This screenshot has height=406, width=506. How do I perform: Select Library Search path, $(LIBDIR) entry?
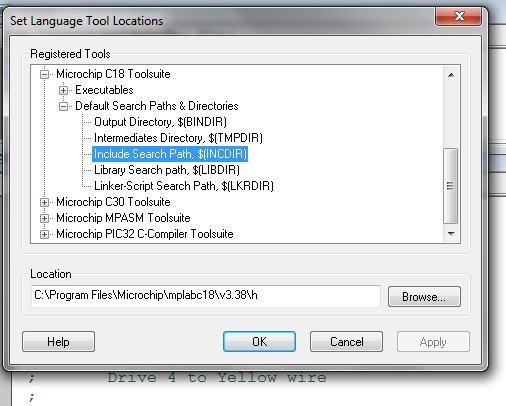[x=167, y=170]
